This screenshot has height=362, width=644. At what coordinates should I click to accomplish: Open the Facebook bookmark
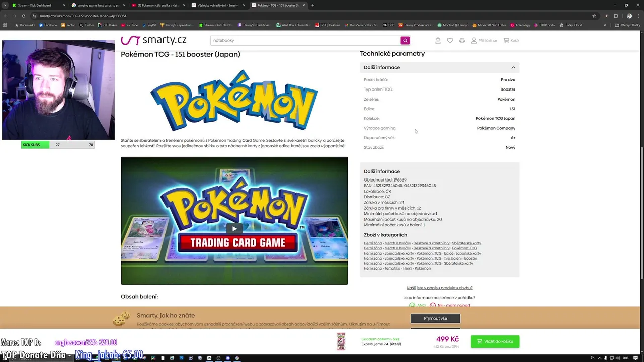click(x=48, y=25)
